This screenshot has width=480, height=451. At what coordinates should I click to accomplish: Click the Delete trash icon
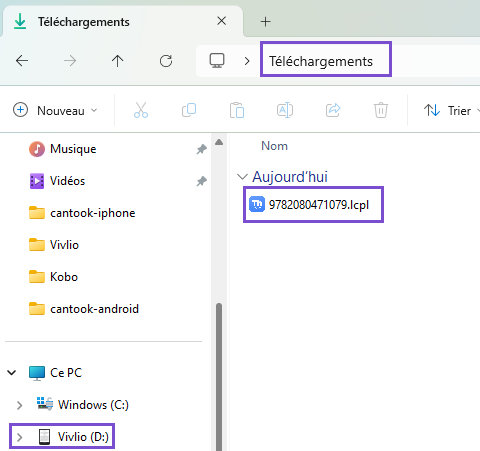[381, 110]
